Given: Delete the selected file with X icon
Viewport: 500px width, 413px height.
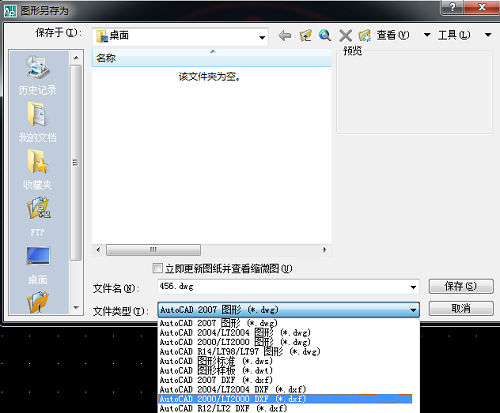Looking at the screenshot, I should [345, 35].
